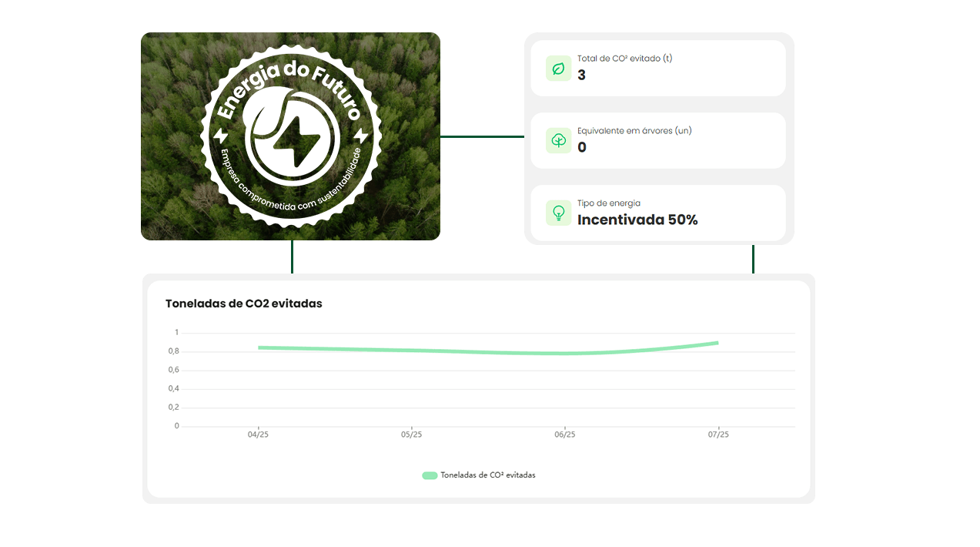This screenshot has height=547, width=980.
Task: Select the 05/25 label on the chart axis
Action: (412, 435)
